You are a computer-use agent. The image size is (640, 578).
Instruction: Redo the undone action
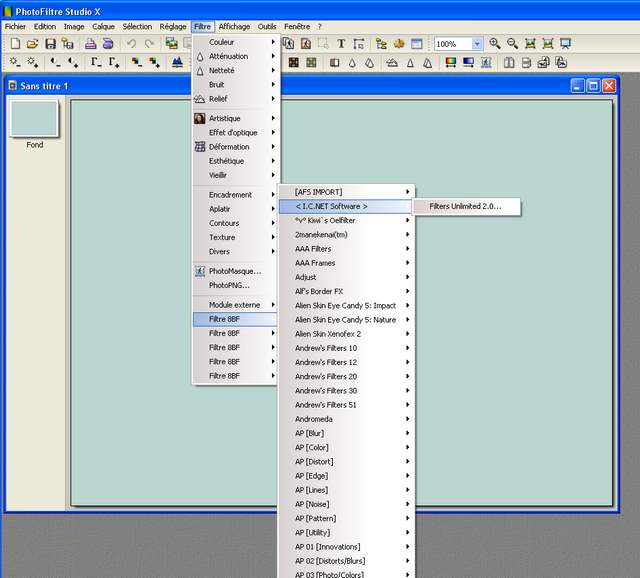[149, 44]
